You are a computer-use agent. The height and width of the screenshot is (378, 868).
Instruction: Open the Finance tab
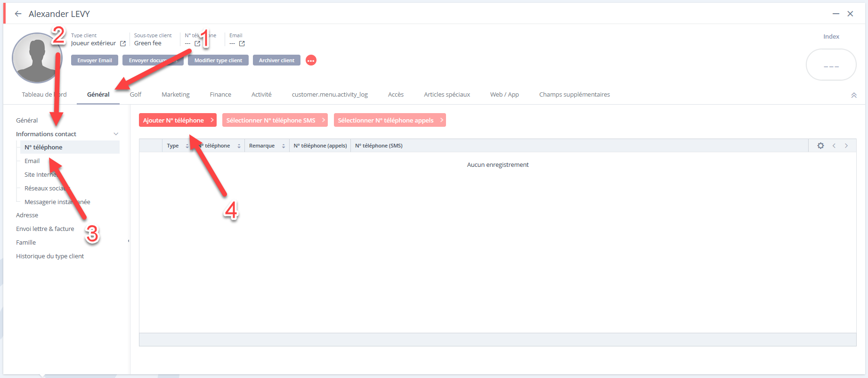pos(220,94)
